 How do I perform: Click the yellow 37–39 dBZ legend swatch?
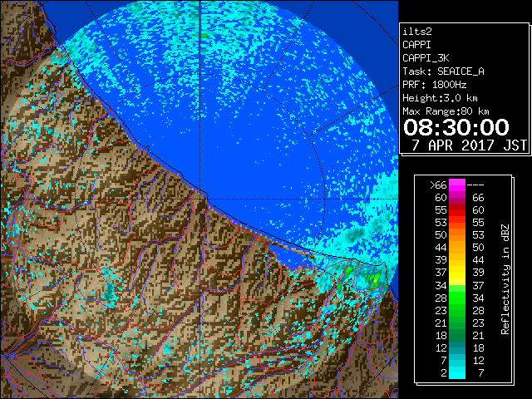(457, 273)
